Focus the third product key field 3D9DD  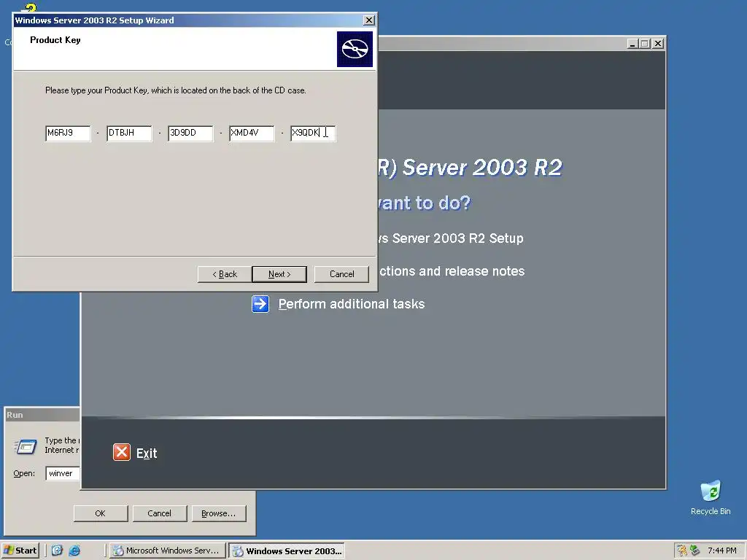(190, 133)
